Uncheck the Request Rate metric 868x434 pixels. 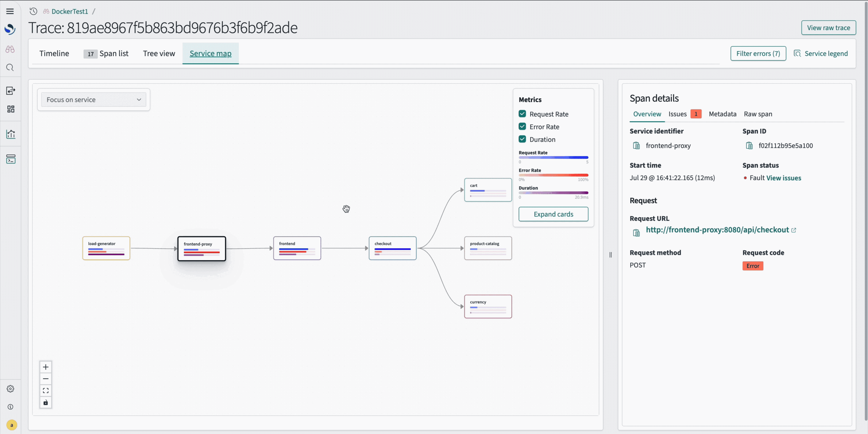click(522, 114)
